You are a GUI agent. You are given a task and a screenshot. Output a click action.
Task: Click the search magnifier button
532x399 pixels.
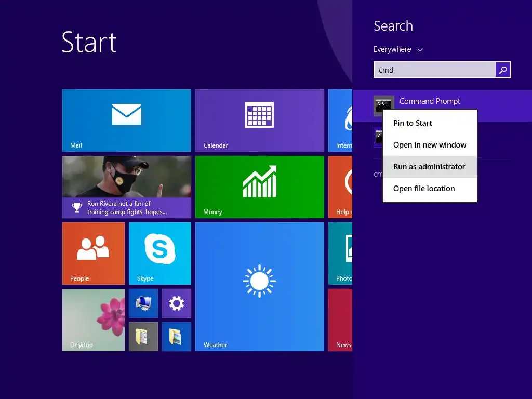503,70
